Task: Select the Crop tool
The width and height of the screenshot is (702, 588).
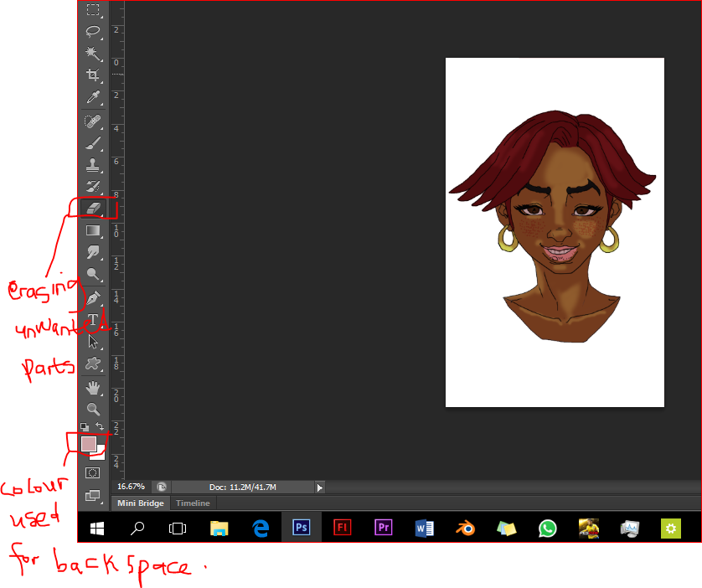Action: click(93, 75)
